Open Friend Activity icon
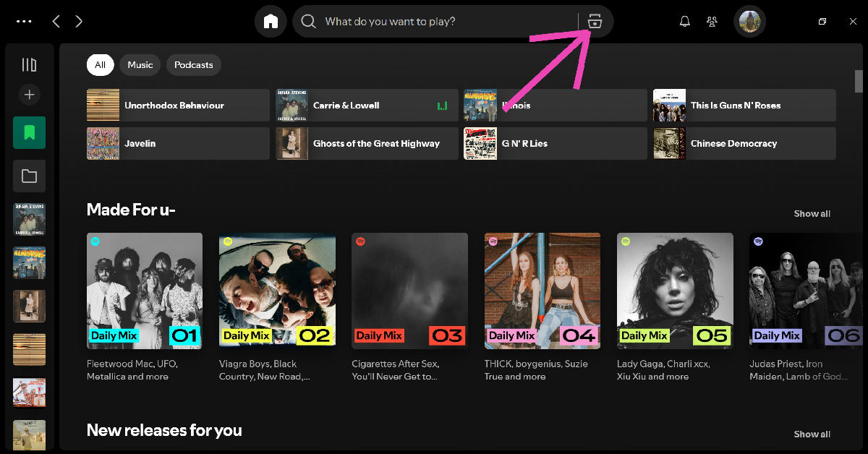The height and width of the screenshot is (454, 868). coord(712,22)
